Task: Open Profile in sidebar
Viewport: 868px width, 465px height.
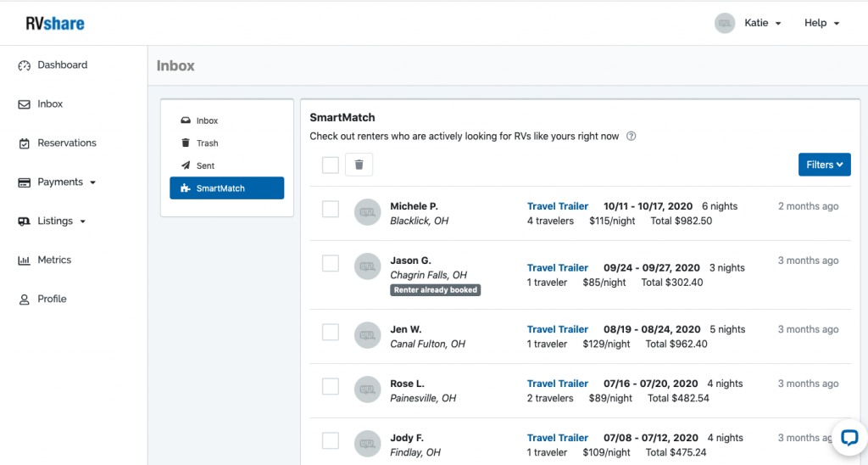Action: pos(52,299)
